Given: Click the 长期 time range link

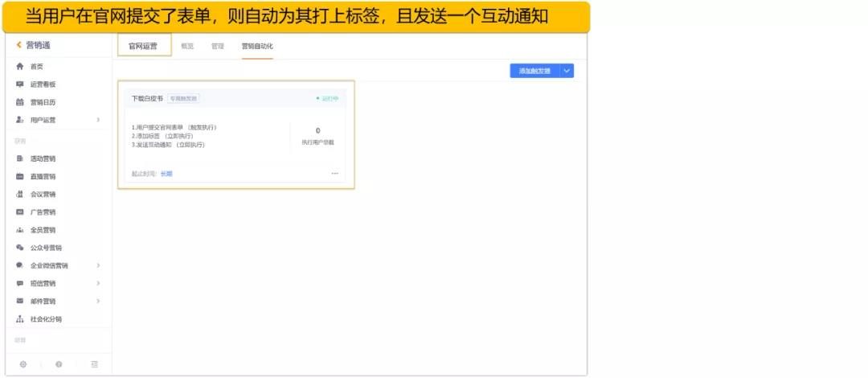Looking at the screenshot, I should (x=166, y=174).
